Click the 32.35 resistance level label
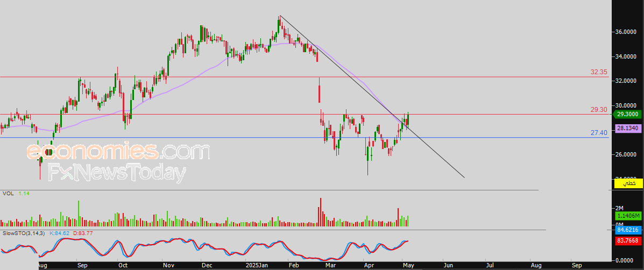 pyautogui.click(x=599, y=72)
